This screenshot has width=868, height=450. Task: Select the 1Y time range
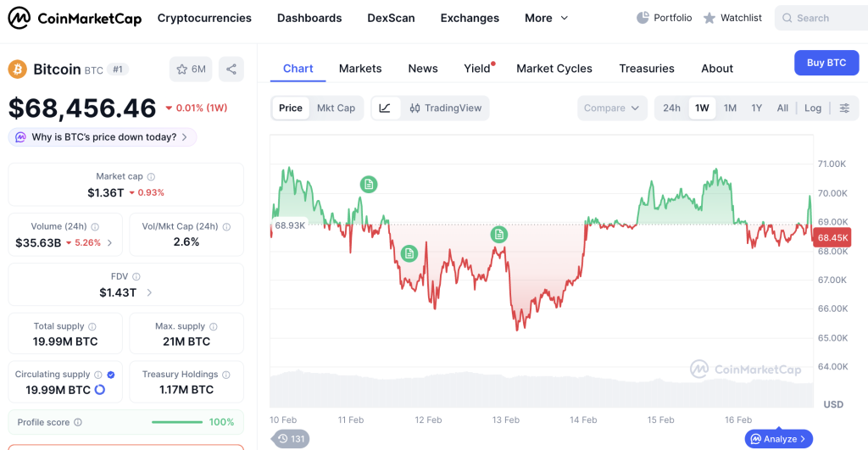(x=757, y=108)
